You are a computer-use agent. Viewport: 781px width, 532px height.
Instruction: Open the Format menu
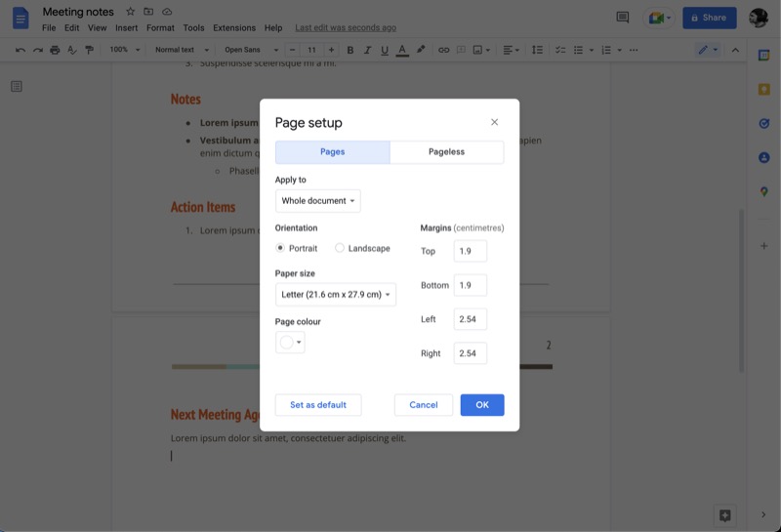pos(160,28)
